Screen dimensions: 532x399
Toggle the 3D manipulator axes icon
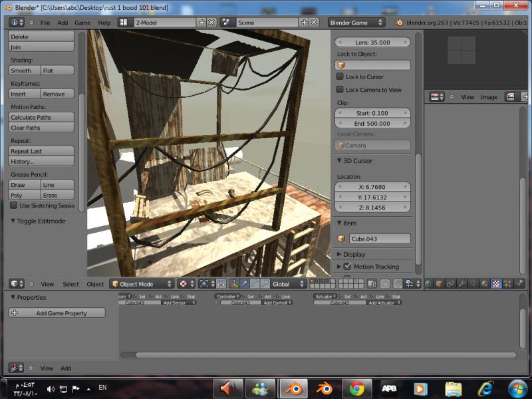(x=233, y=284)
